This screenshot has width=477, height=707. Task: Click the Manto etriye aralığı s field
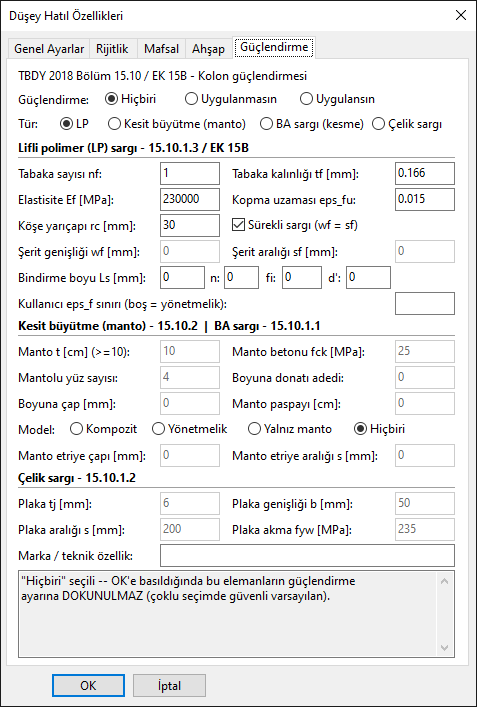(425, 455)
